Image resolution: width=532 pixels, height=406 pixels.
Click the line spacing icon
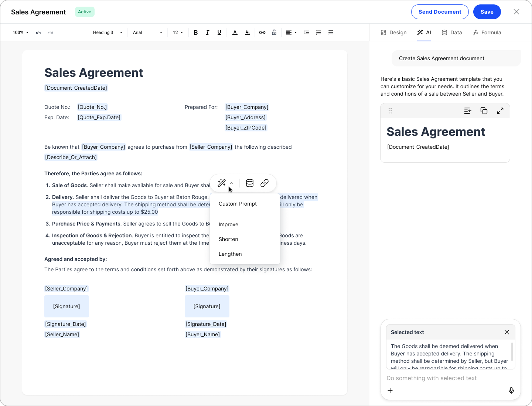pos(307,32)
